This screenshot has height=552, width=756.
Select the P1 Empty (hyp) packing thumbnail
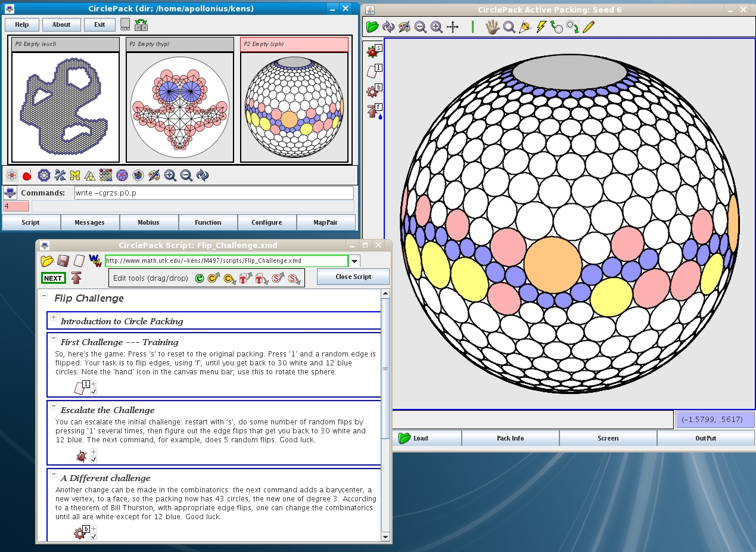pos(179,107)
